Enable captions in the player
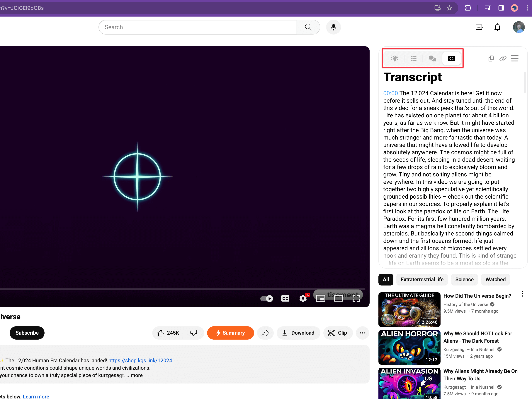 285,298
